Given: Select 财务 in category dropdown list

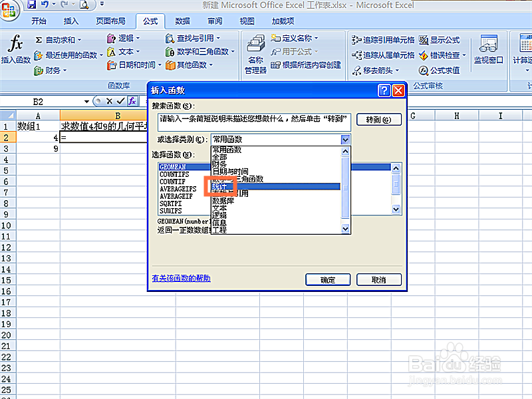Looking at the screenshot, I should click(276, 164).
